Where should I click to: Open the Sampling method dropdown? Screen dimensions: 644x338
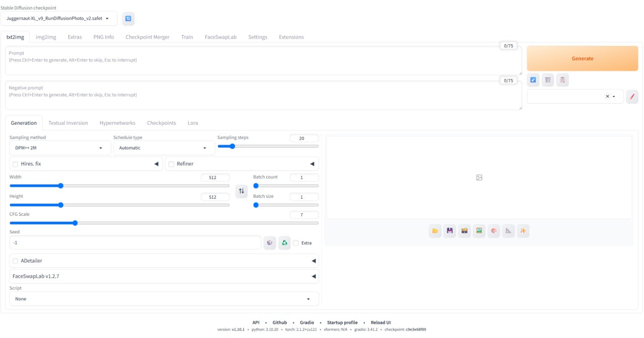point(60,148)
